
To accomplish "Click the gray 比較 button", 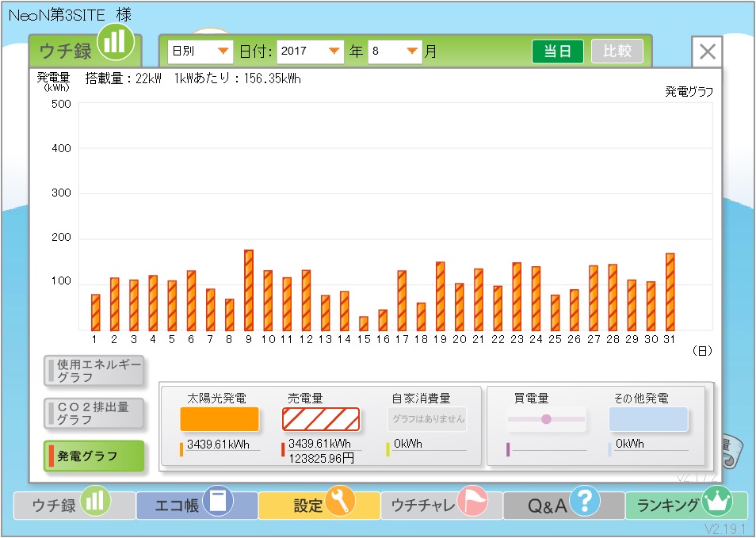I will 617,51.
